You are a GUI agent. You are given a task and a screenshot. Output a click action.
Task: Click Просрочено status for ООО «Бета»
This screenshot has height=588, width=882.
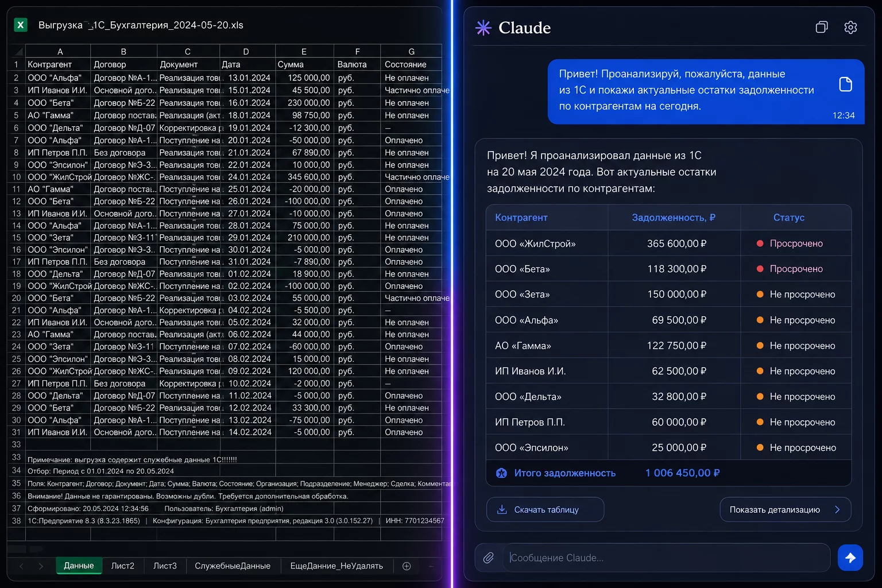point(796,269)
